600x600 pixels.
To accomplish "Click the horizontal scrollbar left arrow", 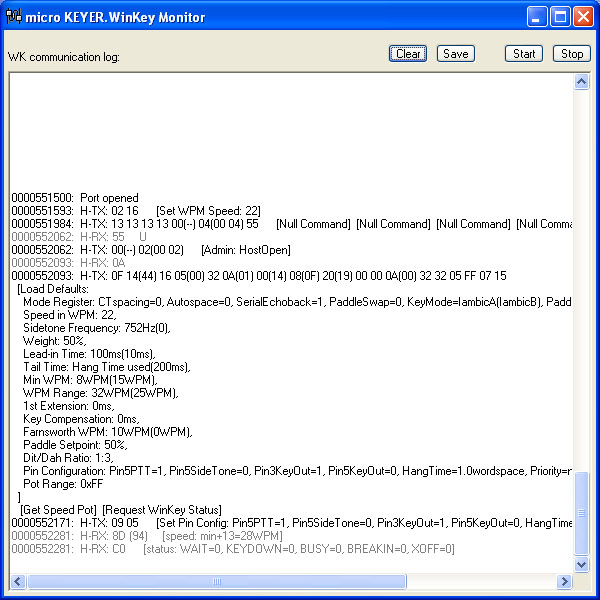I will [x=18, y=581].
